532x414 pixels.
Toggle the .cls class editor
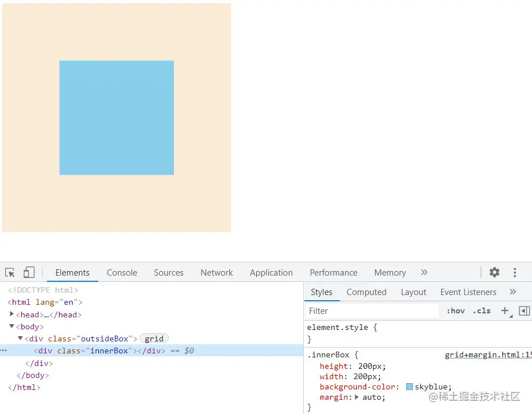pyautogui.click(x=482, y=311)
